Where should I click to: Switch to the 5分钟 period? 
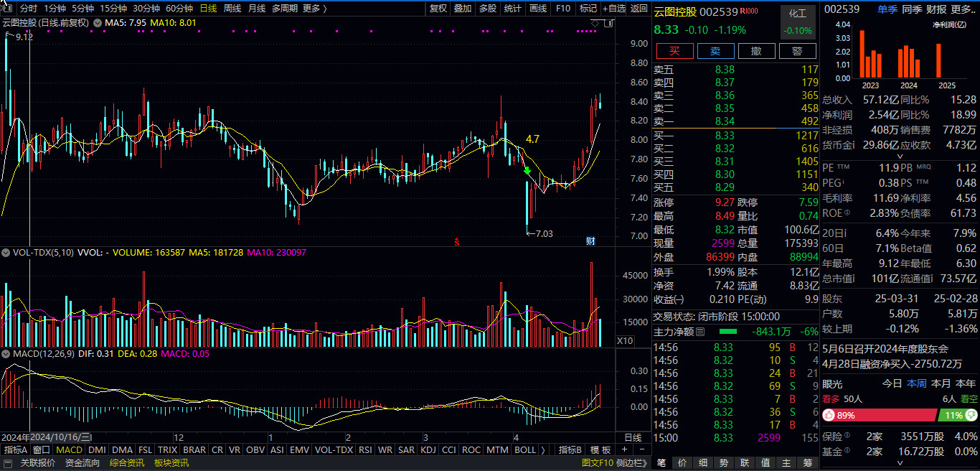[x=83, y=9]
